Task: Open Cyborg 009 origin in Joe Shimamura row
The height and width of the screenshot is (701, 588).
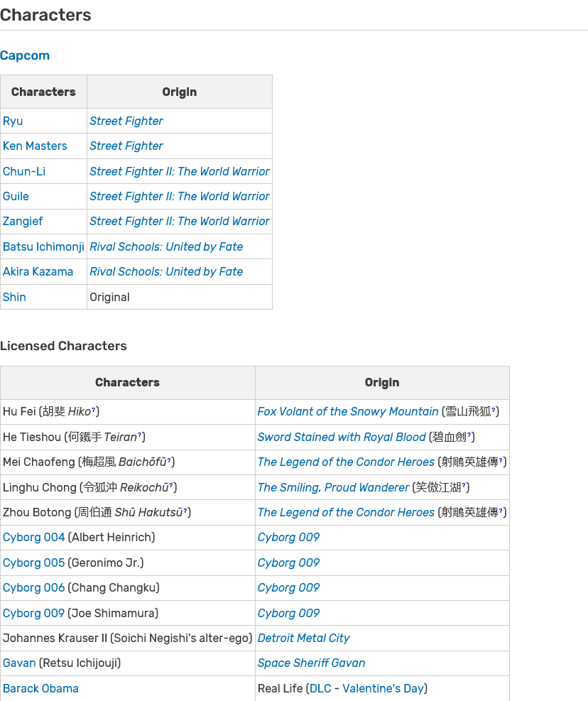Action: 288,614
